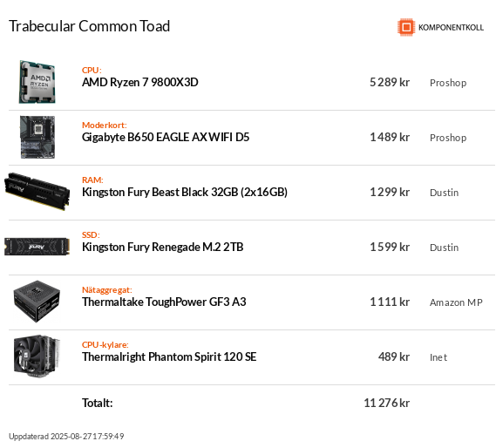Image resolution: width=503 pixels, height=448 pixels.
Task: Click the 11 276 kr total price
Action: click(386, 403)
